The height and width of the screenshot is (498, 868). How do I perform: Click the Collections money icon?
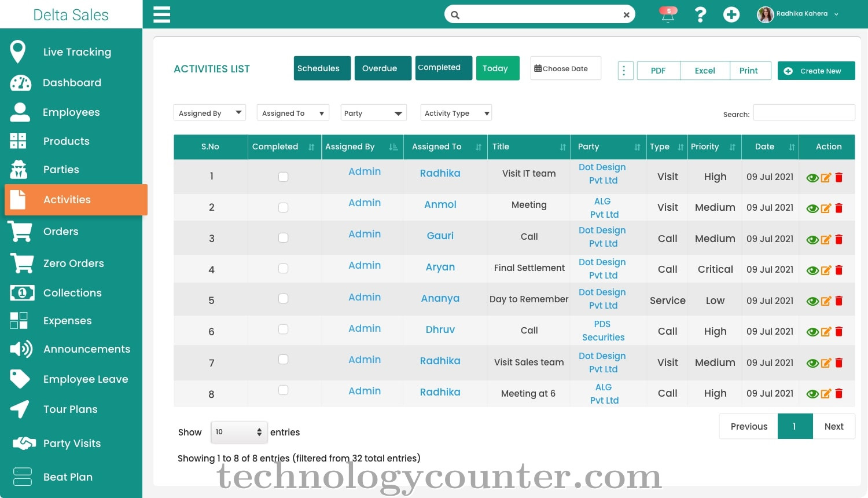click(x=22, y=292)
